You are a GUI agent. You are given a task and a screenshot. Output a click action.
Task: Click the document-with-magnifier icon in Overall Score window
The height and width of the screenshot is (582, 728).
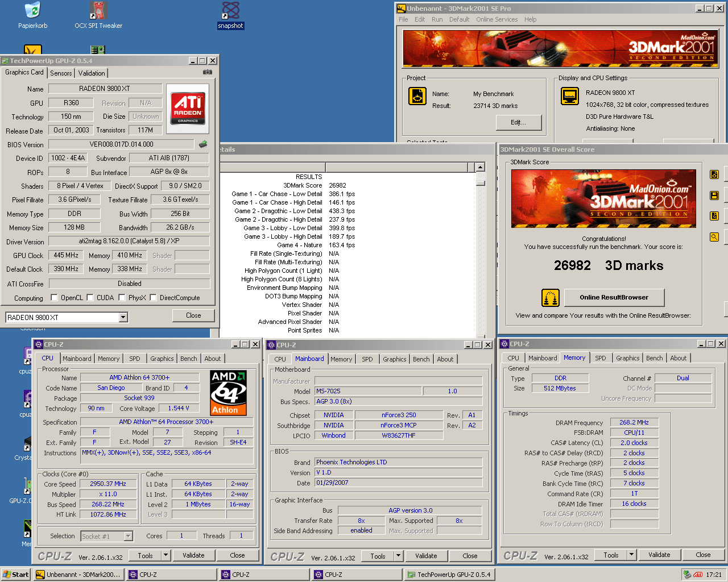(714, 216)
